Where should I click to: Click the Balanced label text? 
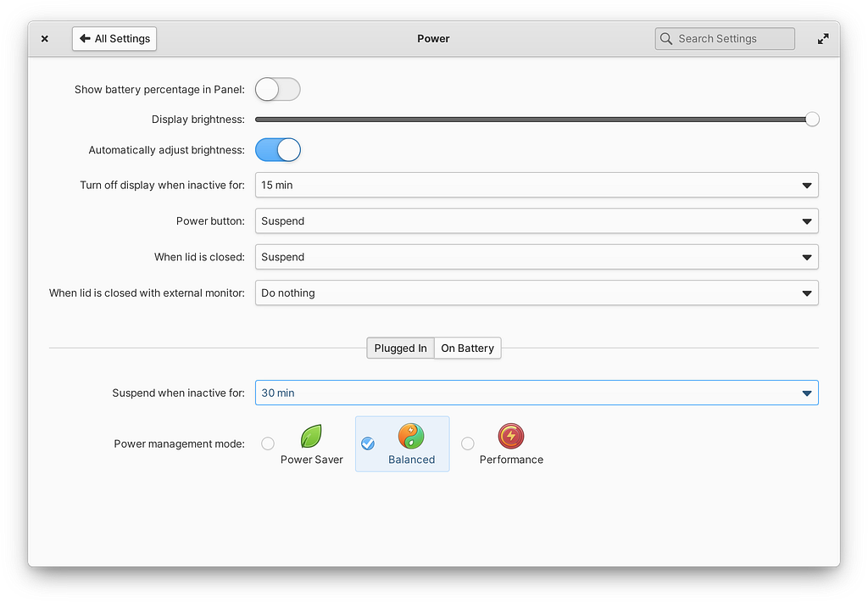click(x=411, y=460)
